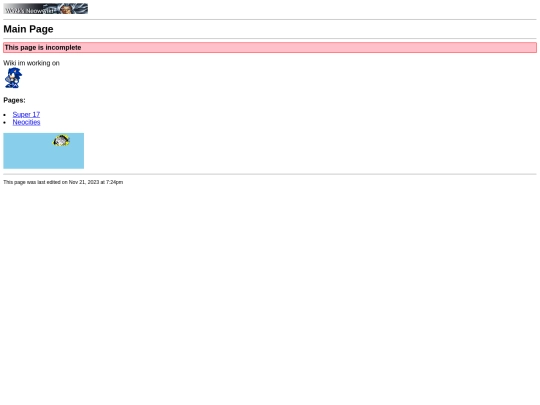Open the Neocities page link
This screenshot has height=405, width=540.
pyautogui.click(x=27, y=122)
